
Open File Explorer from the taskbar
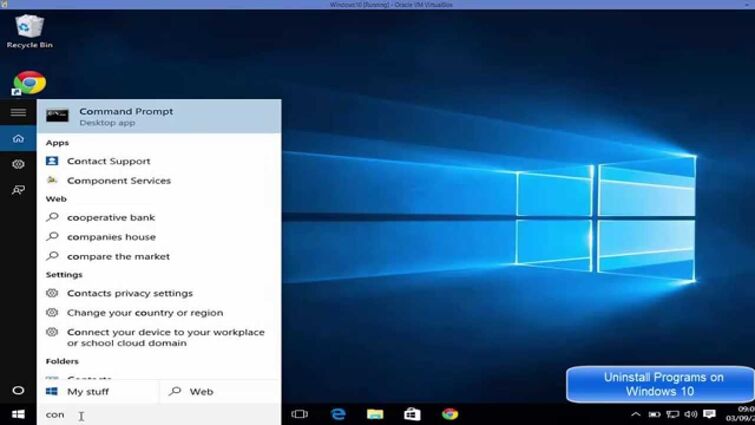[375, 414]
